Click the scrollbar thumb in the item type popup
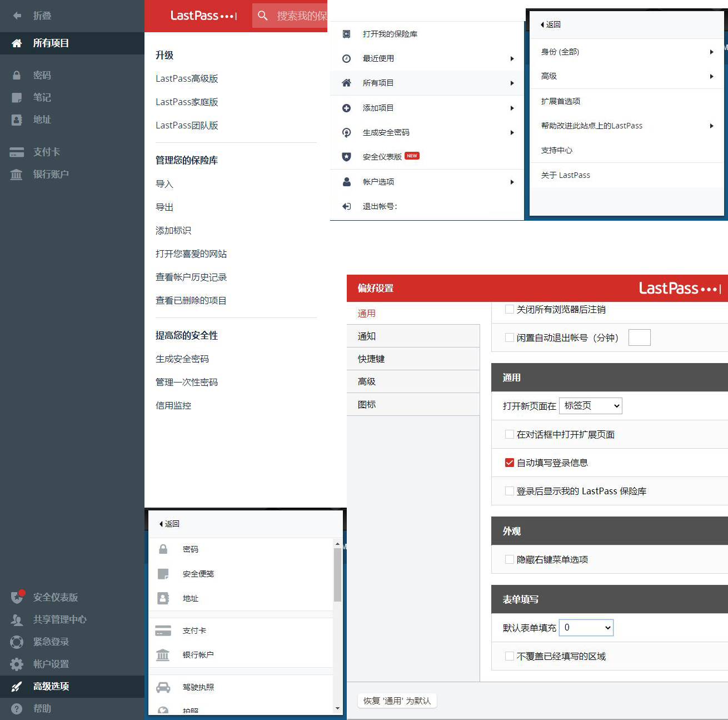The height and width of the screenshot is (720, 728). [337, 575]
